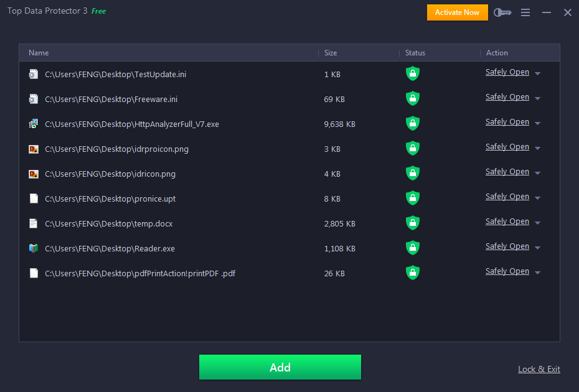This screenshot has width=579, height=392.
Task: Click the orange Activate Now button
Action: pyautogui.click(x=457, y=12)
